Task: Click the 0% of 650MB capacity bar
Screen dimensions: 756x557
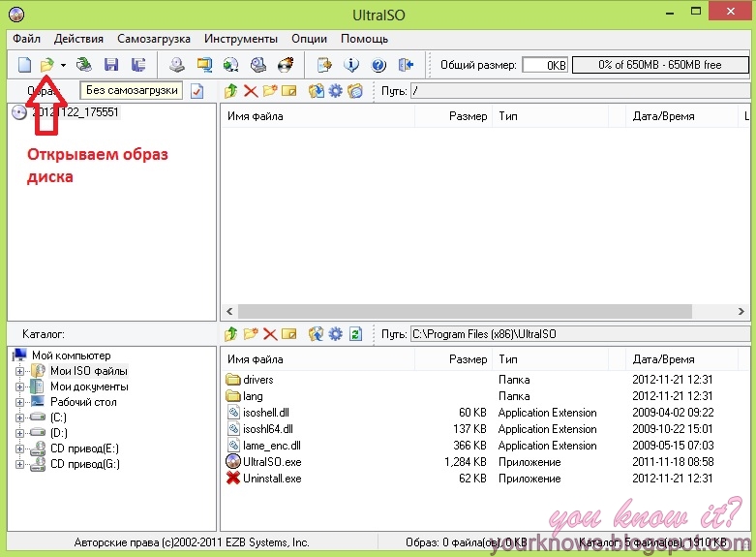Action: (660, 65)
